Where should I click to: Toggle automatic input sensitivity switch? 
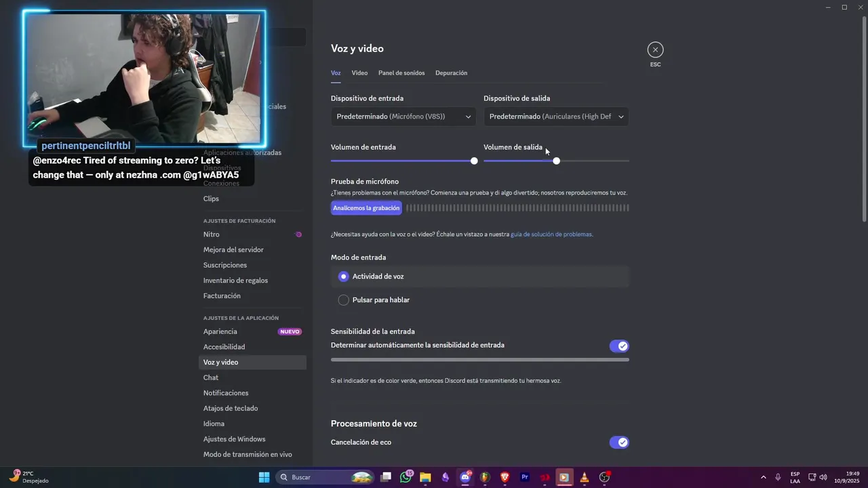coord(619,346)
